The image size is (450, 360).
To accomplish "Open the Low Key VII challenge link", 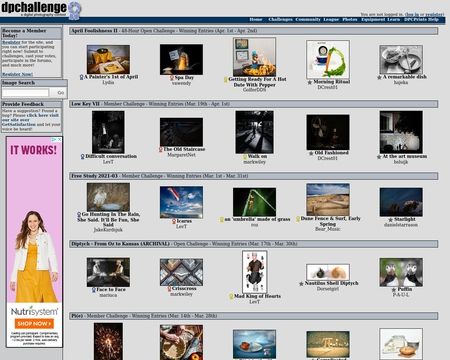I will coord(85,104).
